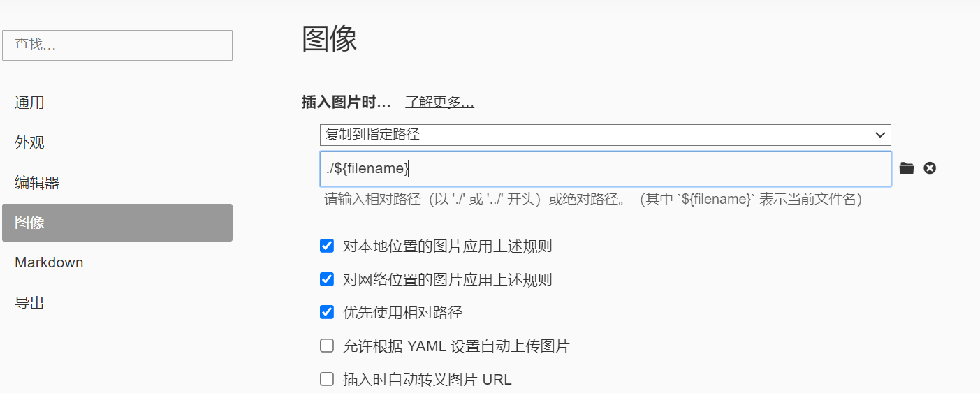
Task: Focus the 查找 search box
Action: coord(117,45)
